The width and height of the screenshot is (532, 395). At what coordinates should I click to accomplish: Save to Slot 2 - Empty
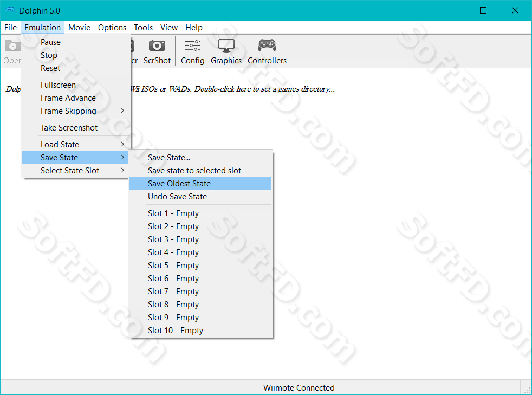(200, 226)
